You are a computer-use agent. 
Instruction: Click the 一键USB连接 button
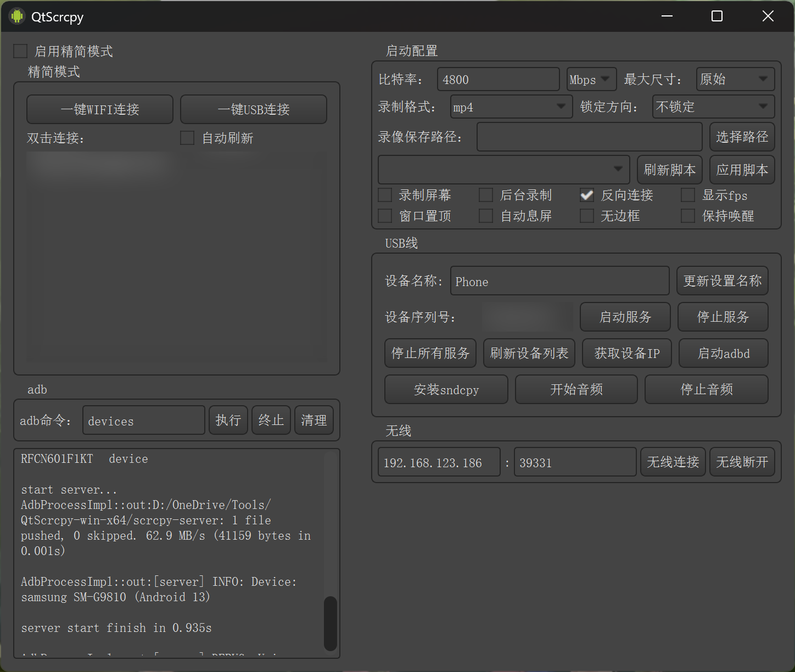coord(254,109)
